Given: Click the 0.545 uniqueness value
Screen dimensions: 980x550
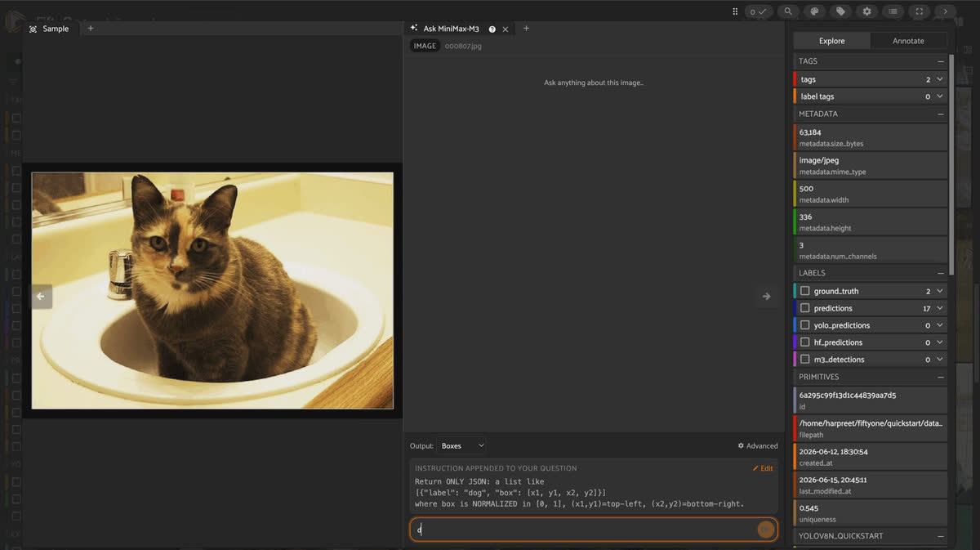Looking at the screenshot, I should click(x=807, y=508).
